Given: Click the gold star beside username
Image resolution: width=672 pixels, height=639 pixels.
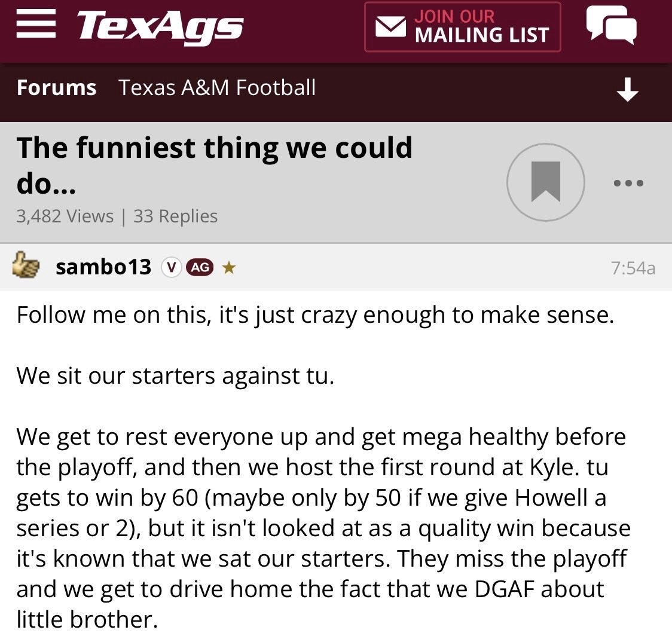Looking at the screenshot, I should (x=227, y=268).
